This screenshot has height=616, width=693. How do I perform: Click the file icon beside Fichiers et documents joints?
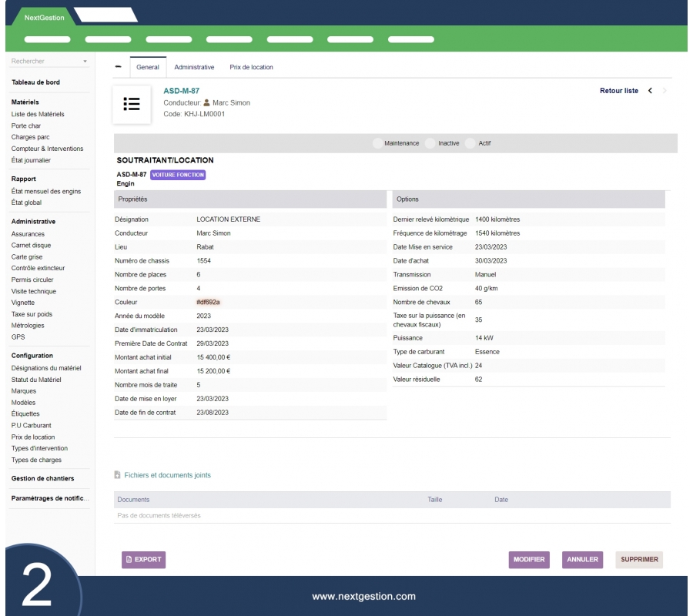click(x=117, y=475)
